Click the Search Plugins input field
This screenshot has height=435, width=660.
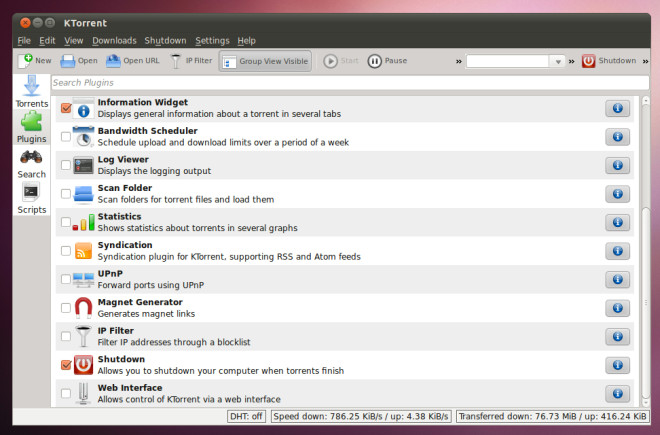coord(350,83)
